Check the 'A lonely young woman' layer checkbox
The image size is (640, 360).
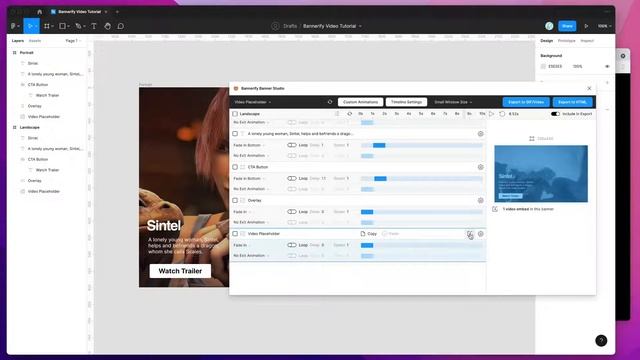[x=235, y=134]
